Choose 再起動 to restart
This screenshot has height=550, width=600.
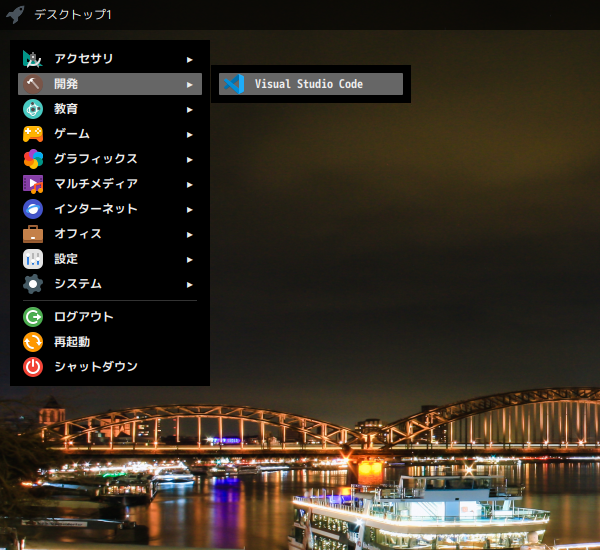[110, 342]
